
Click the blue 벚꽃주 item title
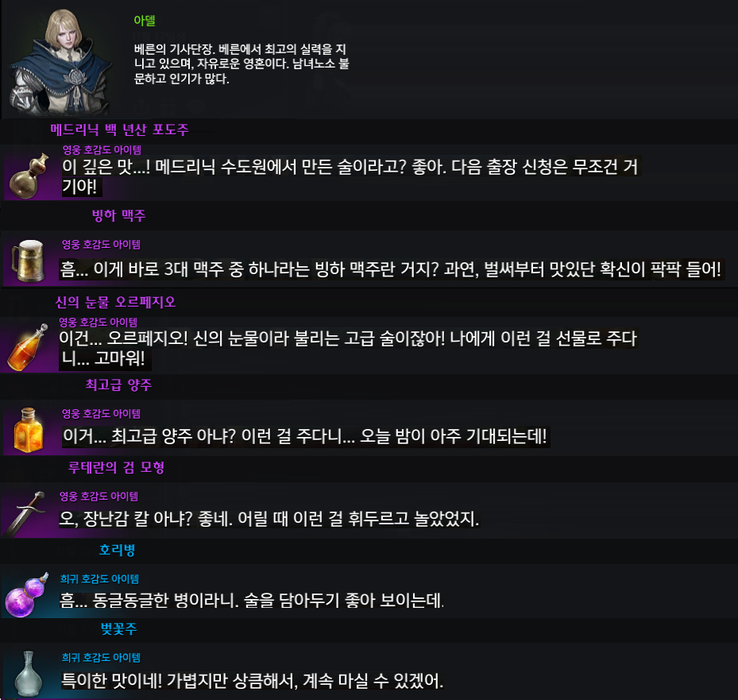(118, 628)
